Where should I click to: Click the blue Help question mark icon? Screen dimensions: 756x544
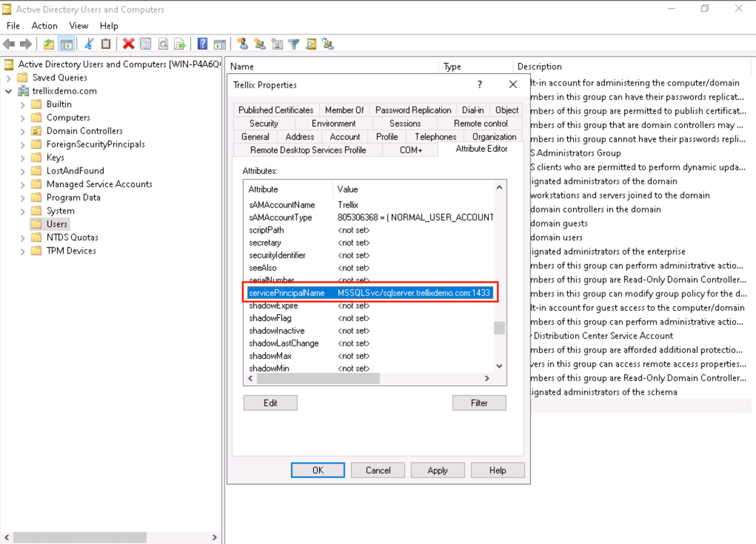tap(202, 44)
